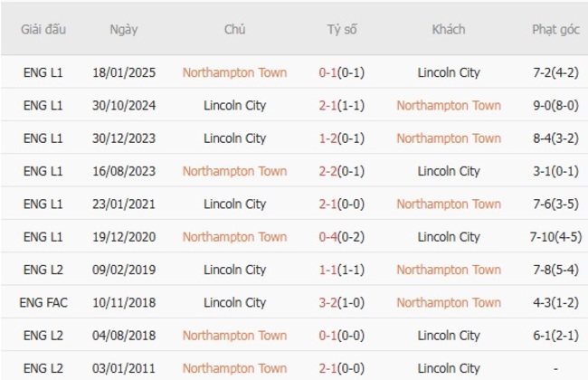The height and width of the screenshot is (380, 588).
Task: Select the 9-0(8-0) corner kick stat
Action: [x=556, y=105]
